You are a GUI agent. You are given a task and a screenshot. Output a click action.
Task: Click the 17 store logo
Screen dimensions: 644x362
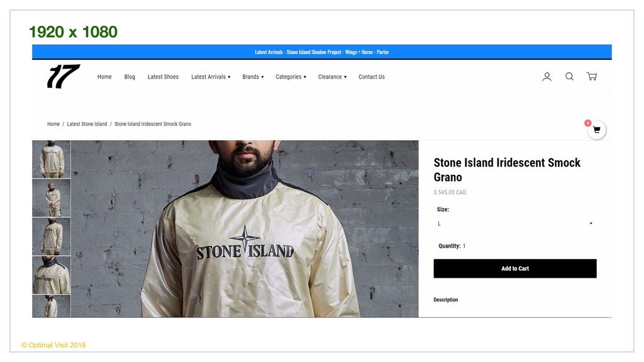(64, 76)
